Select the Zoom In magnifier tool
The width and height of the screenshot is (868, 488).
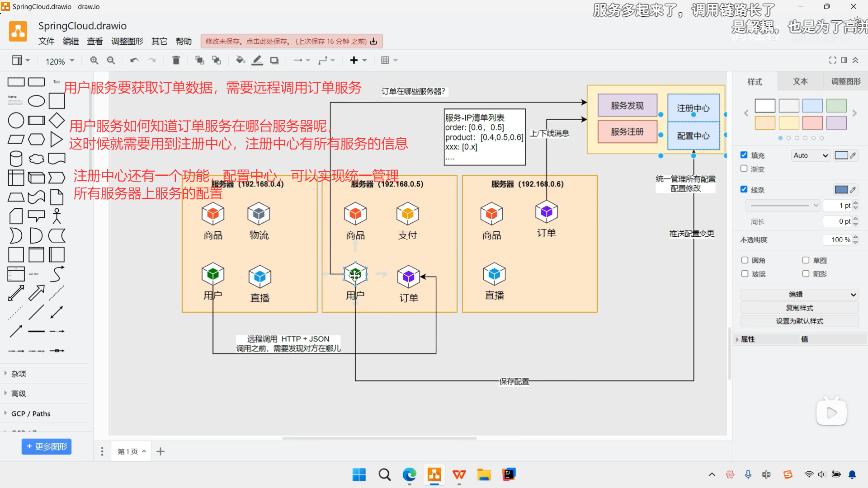click(x=94, y=60)
